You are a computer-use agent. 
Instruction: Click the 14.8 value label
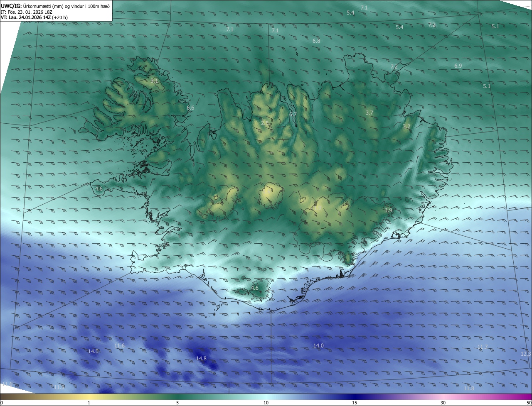point(202,358)
